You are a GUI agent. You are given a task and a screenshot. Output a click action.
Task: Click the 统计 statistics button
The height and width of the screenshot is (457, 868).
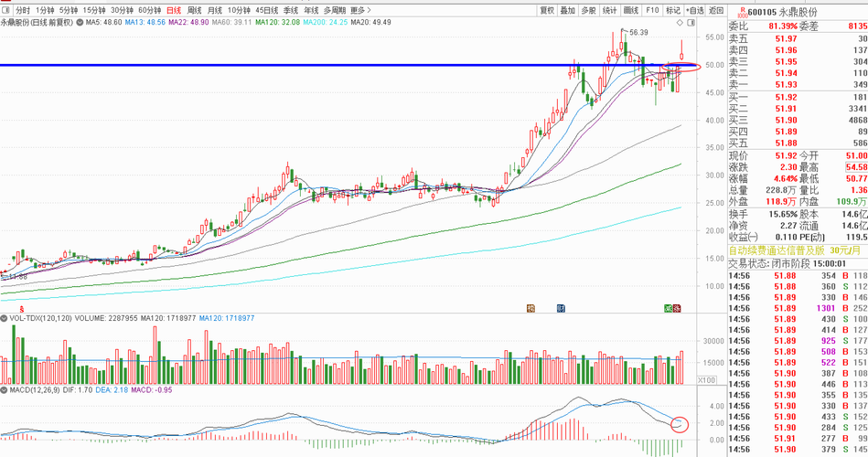609,11
